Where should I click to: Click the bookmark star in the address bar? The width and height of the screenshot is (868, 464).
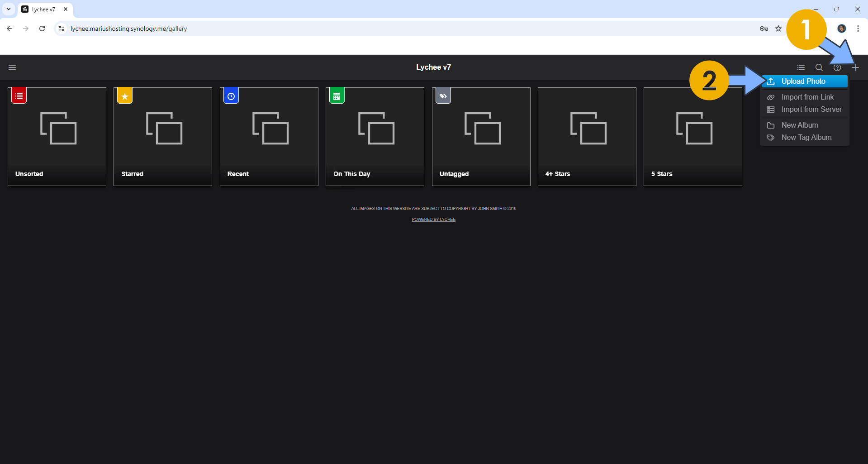click(778, 28)
